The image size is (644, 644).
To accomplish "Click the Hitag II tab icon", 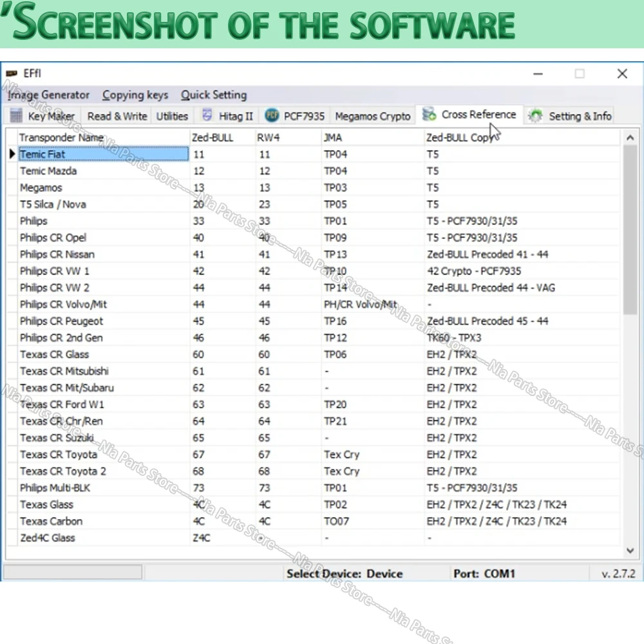I will coord(207,115).
